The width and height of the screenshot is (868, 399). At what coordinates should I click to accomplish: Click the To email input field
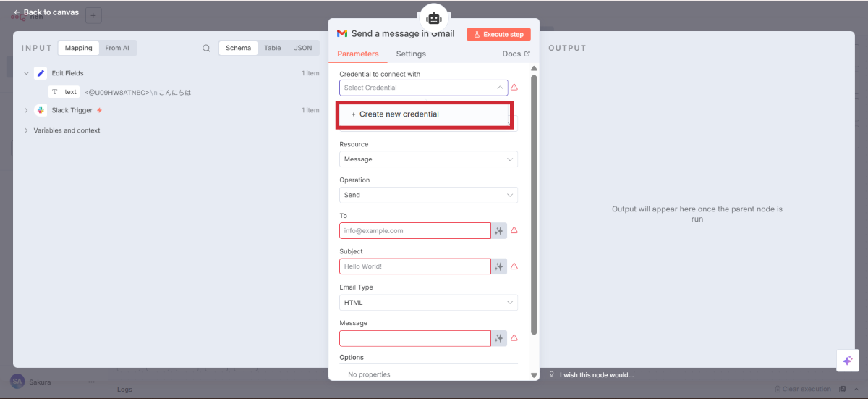[x=414, y=230]
